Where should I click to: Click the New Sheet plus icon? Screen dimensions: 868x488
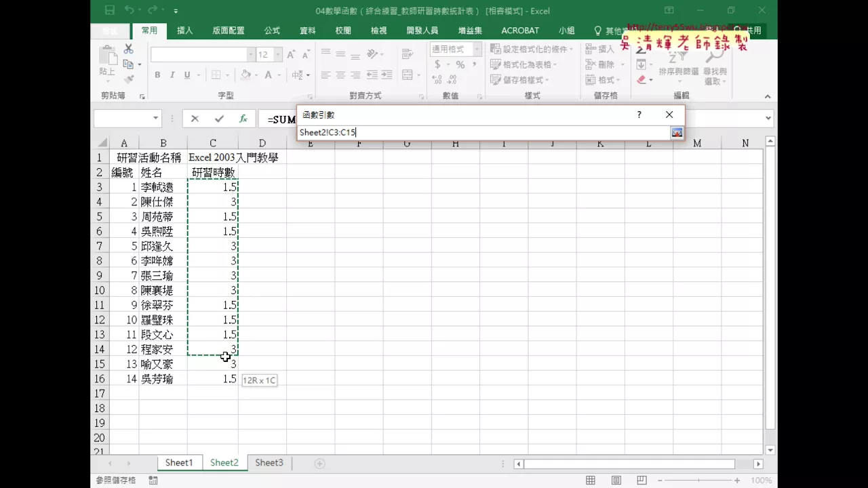point(320,464)
